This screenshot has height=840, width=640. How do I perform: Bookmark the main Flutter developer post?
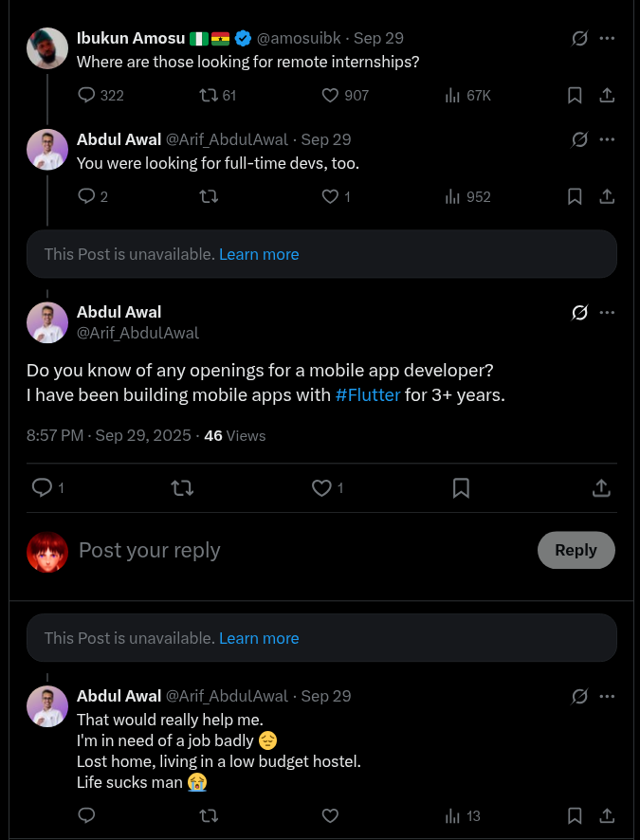pyautogui.click(x=461, y=487)
